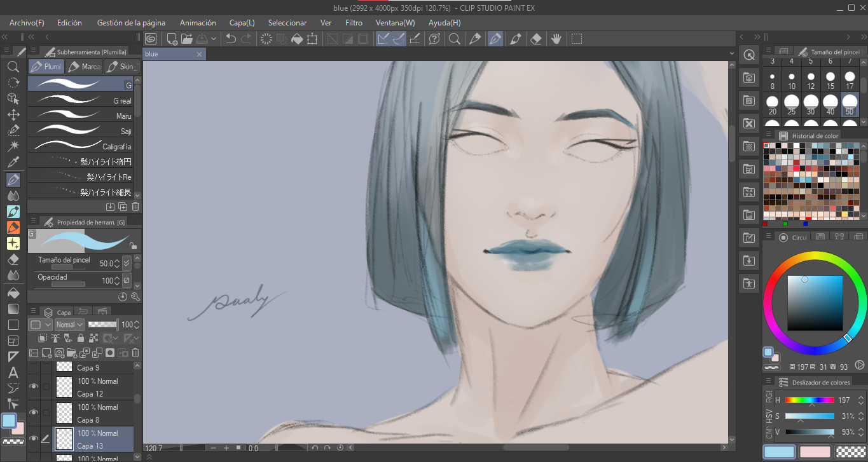Delete layer with the layer panel trash icon
The image size is (868, 462).
[135, 353]
